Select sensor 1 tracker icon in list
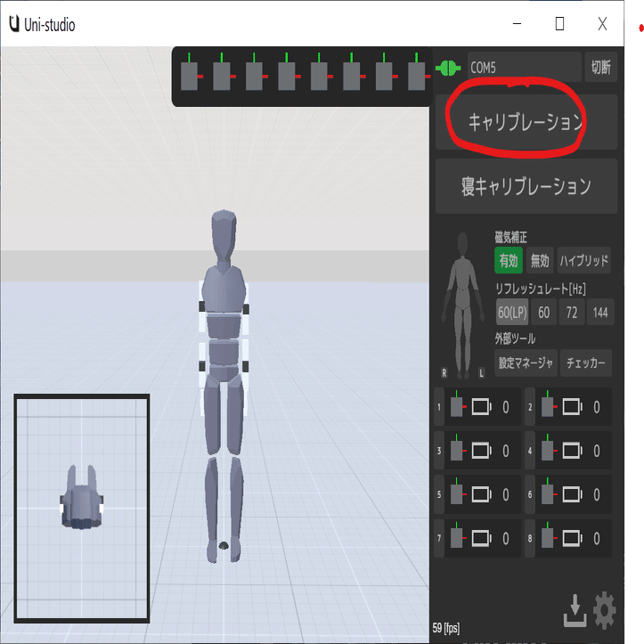 click(459, 404)
